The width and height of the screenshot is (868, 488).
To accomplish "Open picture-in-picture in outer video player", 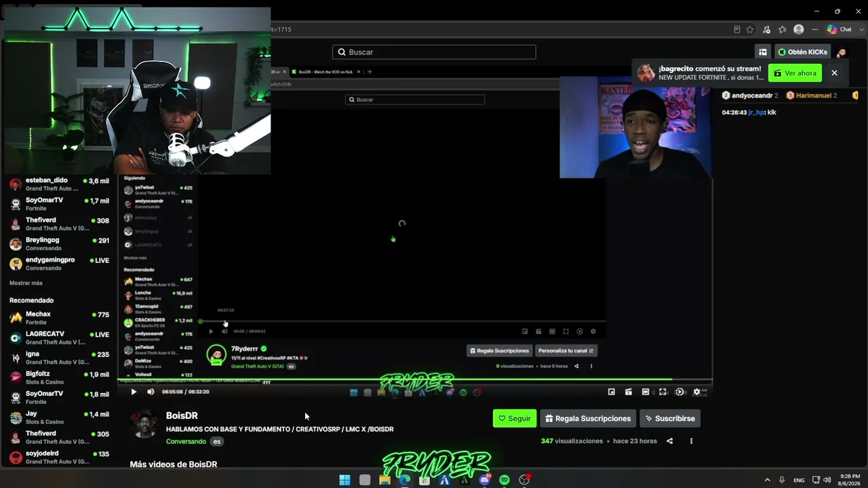I will point(612,392).
